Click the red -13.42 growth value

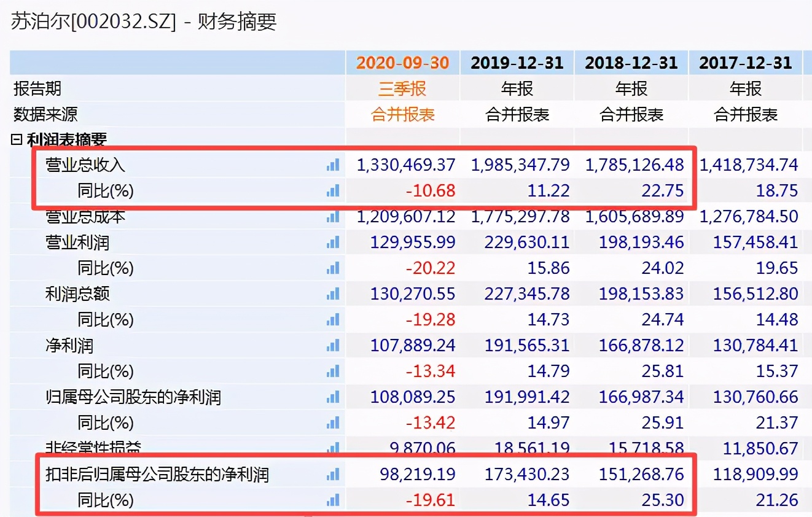(x=431, y=423)
